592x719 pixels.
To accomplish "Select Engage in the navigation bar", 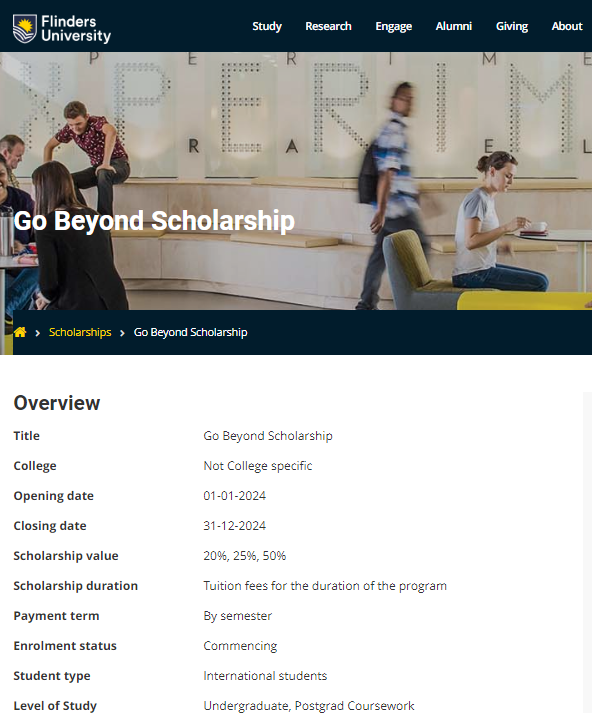I will pos(393,26).
